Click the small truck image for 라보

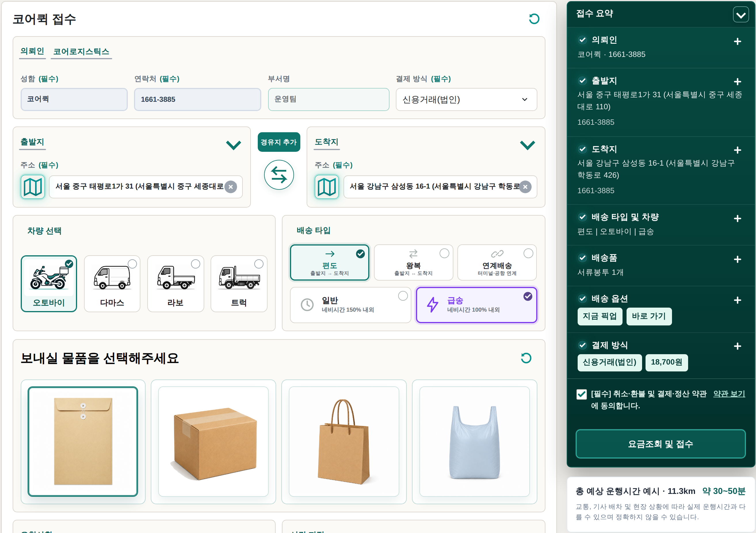[176, 277]
